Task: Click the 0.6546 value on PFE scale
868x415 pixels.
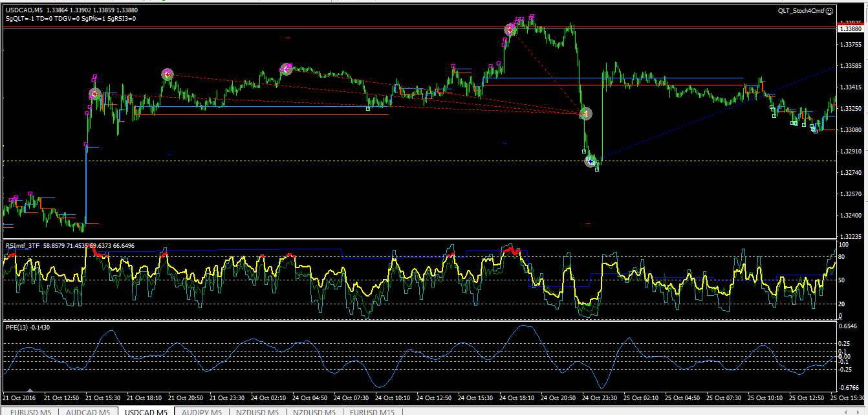Action: (x=849, y=326)
